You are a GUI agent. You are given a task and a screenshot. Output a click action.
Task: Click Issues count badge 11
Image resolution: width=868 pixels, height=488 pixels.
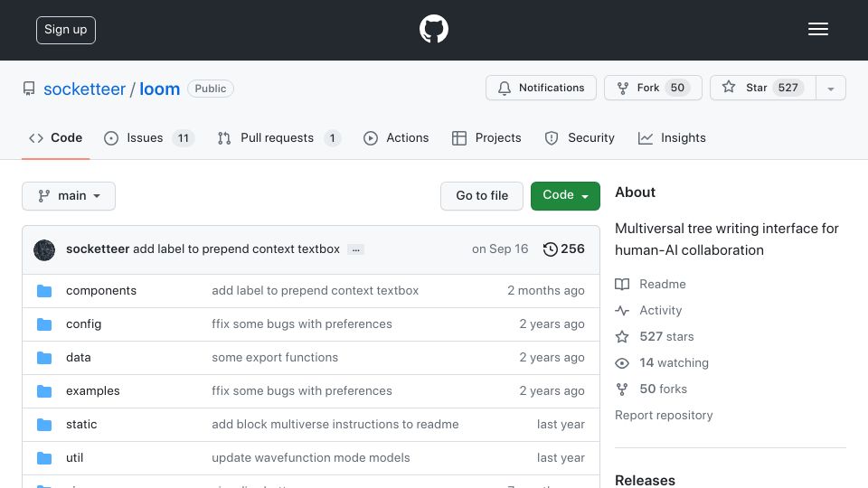(x=184, y=138)
